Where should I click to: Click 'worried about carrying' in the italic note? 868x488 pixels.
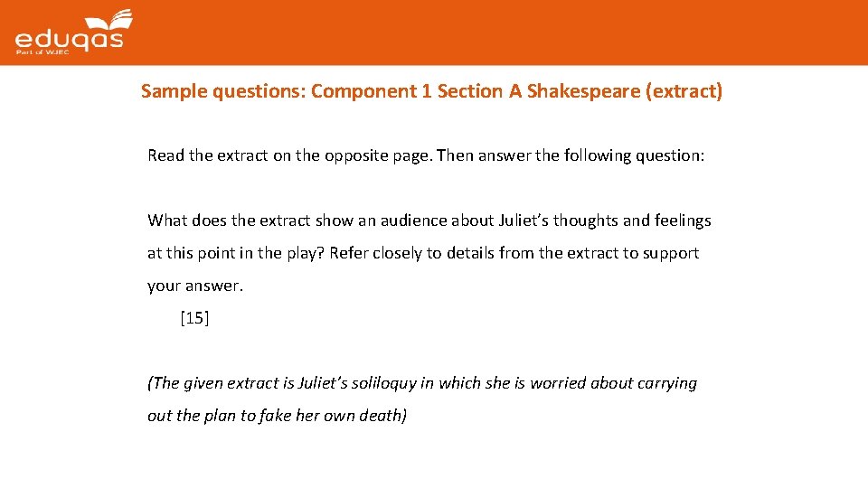613,383
